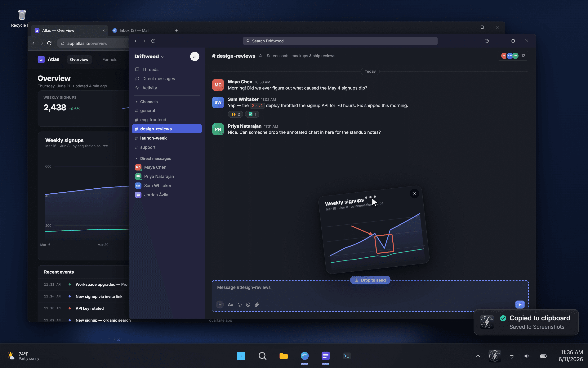Open File Explorer from taskbar
Viewport: 588px width, 368px height.
(x=283, y=356)
